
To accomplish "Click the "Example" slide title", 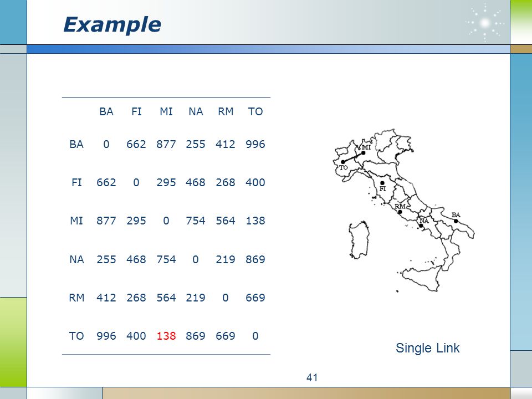I will pos(112,25).
